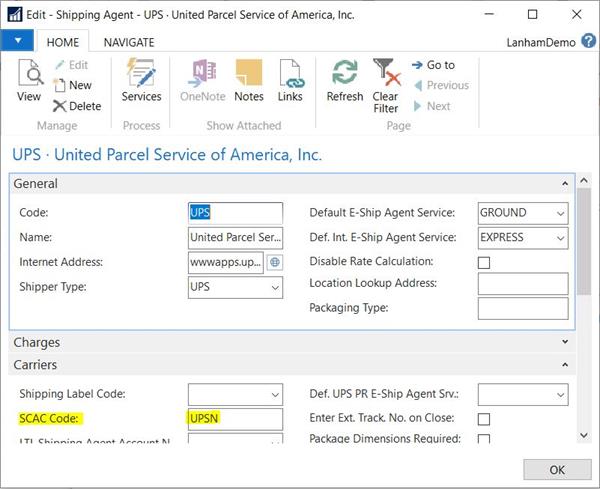Click the vertical scrollbar thumb
Image resolution: width=600 pixels, height=489 pixels.
584,241
